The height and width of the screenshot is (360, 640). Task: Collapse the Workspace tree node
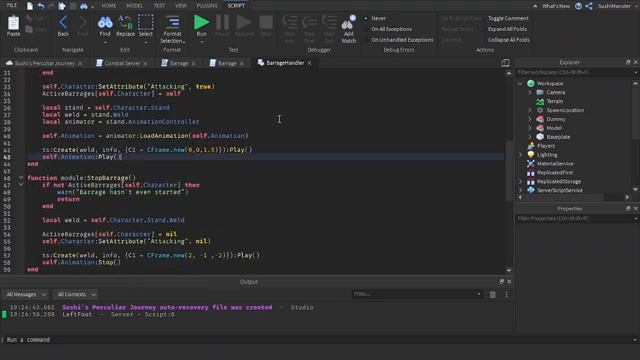point(520,84)
